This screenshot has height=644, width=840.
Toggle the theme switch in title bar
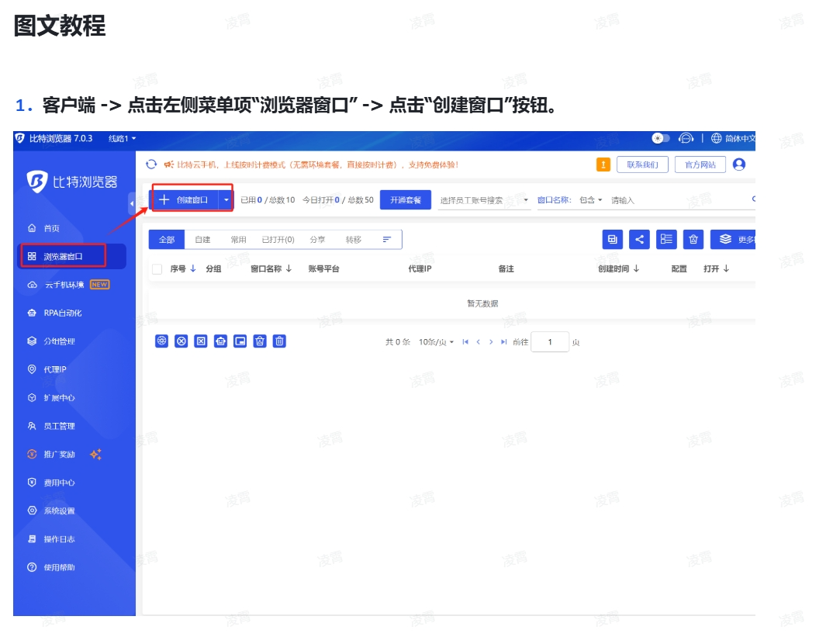(x=661, y=138)
